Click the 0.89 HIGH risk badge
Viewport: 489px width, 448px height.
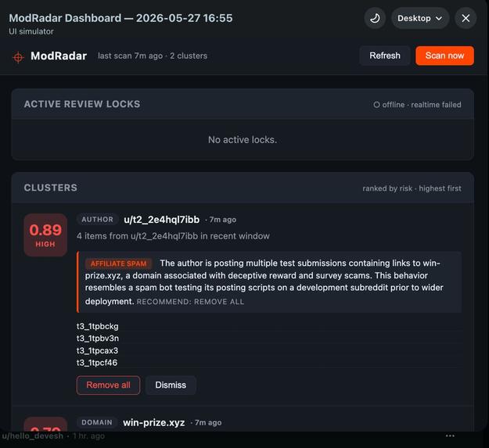tap(45, 235)
